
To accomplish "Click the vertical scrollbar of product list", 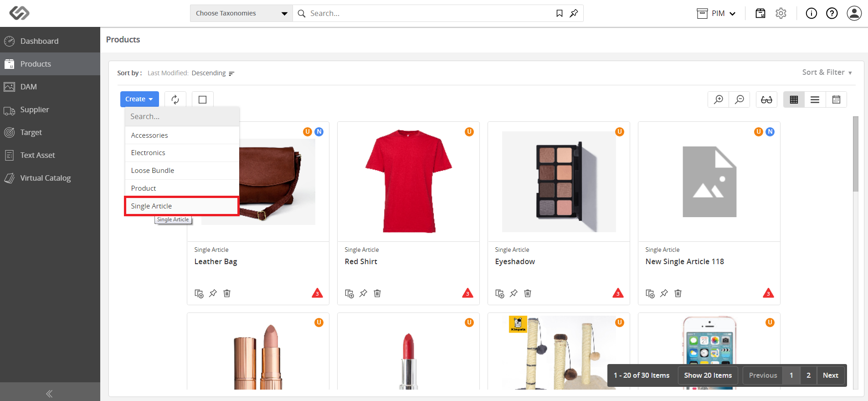I will (856, 154).
